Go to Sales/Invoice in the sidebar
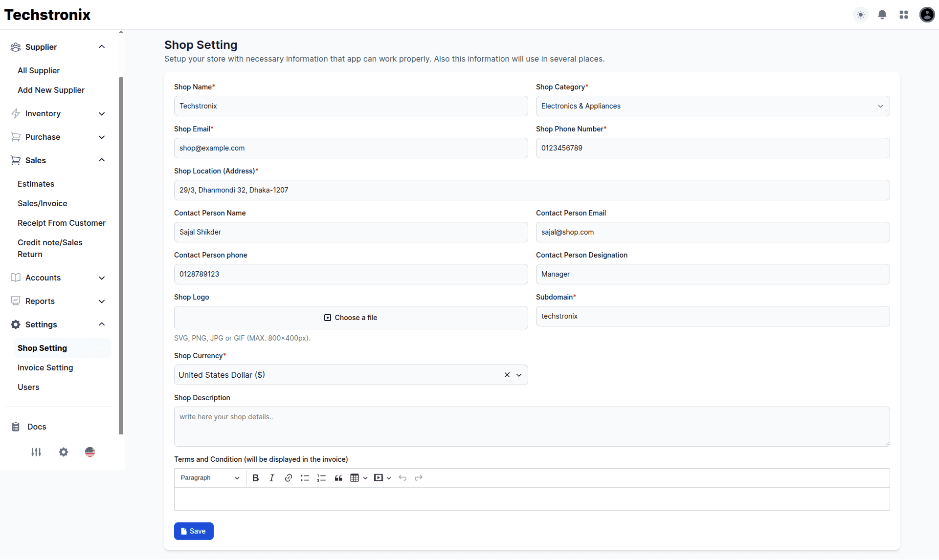Viewport: 939px width, 560px height. point(43,203)
